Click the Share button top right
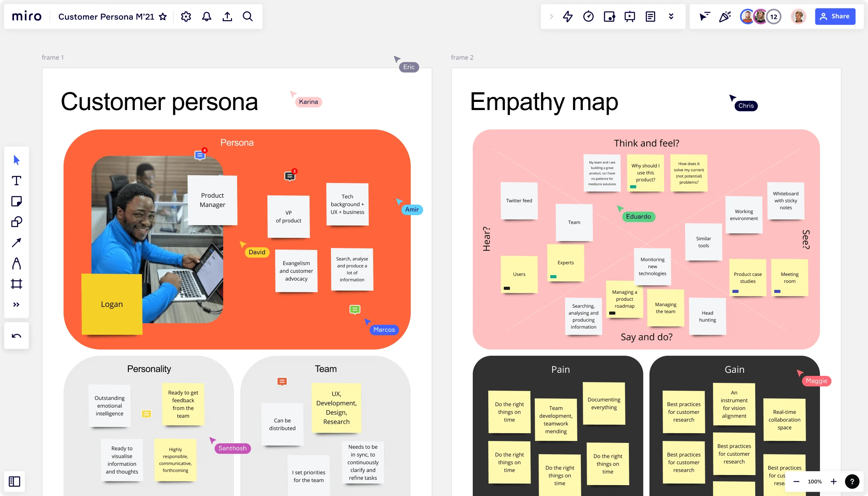This screenshot has height=496, width=868. [835, 16]
